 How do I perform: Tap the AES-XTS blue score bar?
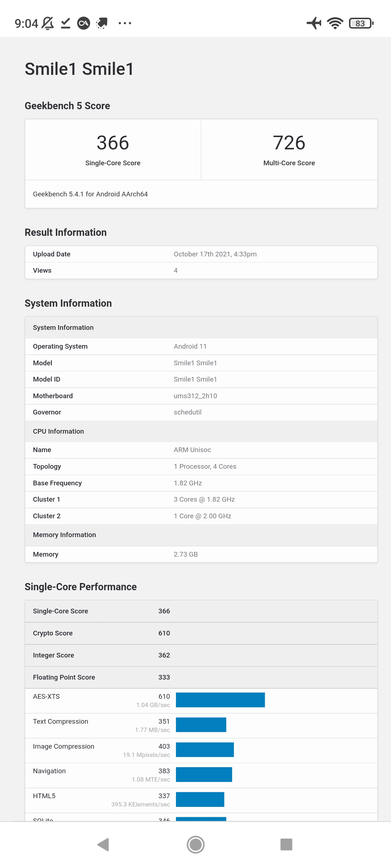[220, 700]
